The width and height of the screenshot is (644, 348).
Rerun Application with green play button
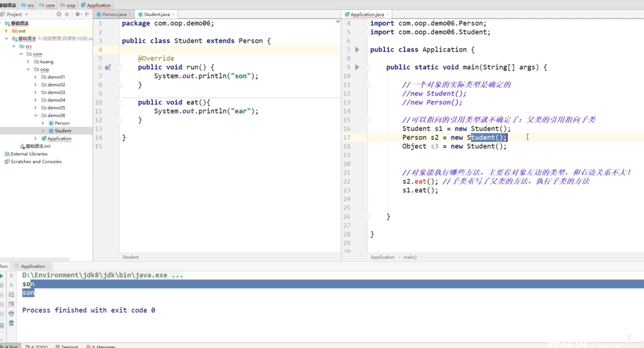pyautogui.click(x=1, y=276)
